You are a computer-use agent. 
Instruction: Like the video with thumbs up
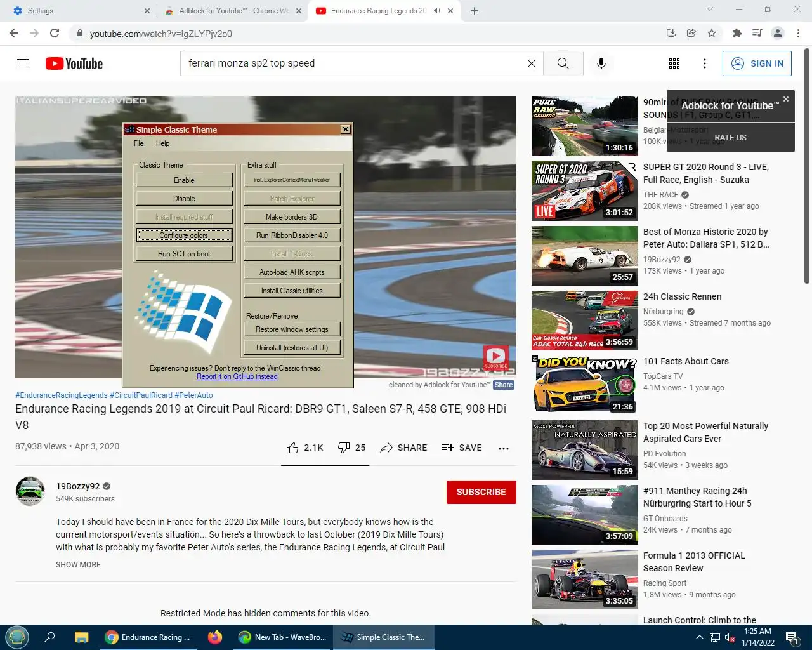(x=305, y=448)
